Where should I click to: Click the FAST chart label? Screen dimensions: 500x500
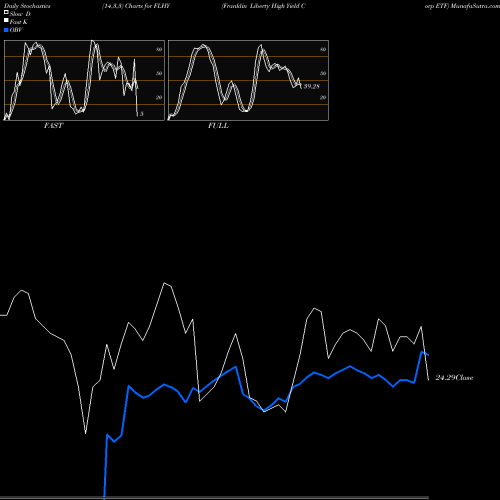(53, 126)
